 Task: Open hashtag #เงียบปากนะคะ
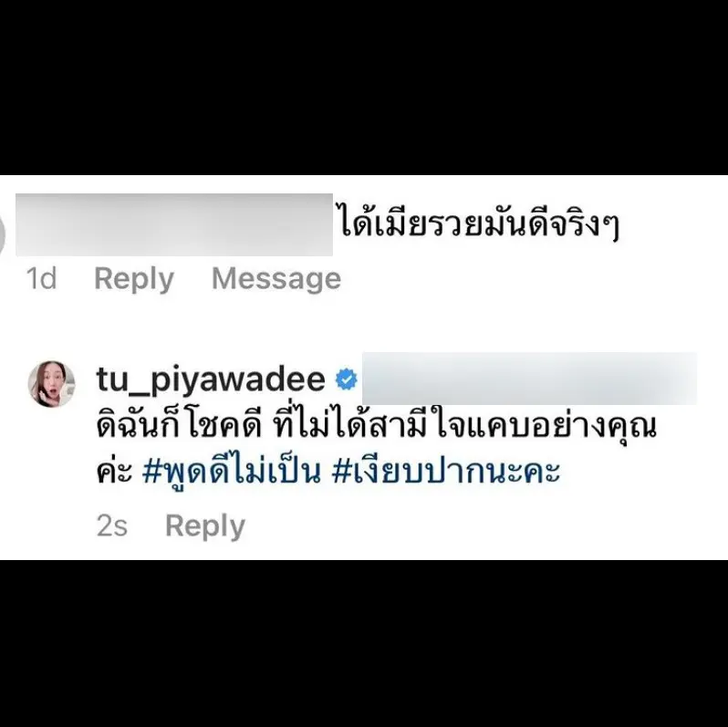(x=446, y=473)
